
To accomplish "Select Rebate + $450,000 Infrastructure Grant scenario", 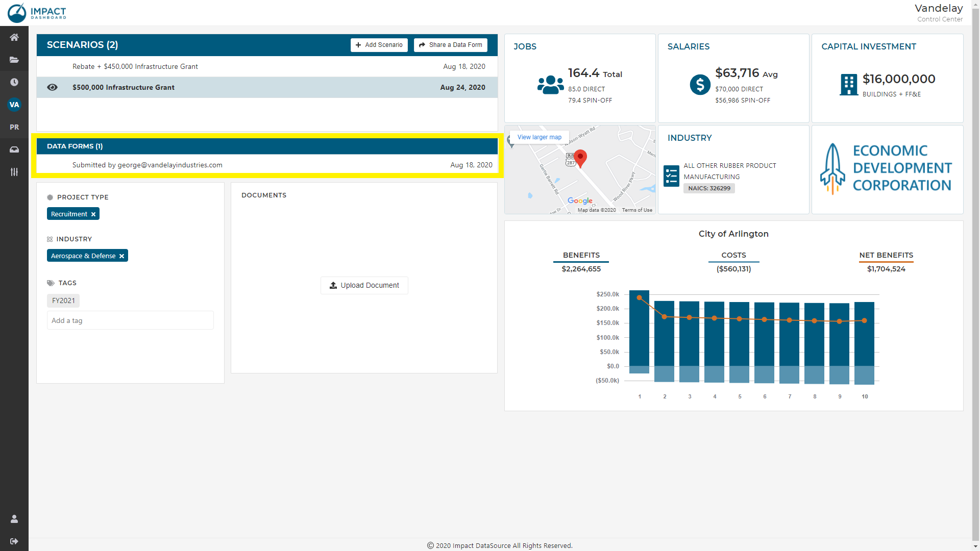I will coord(135,66).
